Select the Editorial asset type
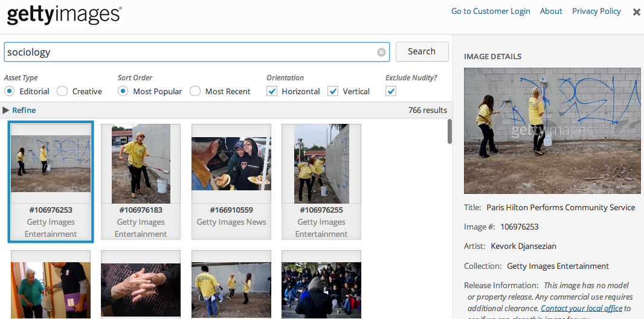 coord(10,91)
